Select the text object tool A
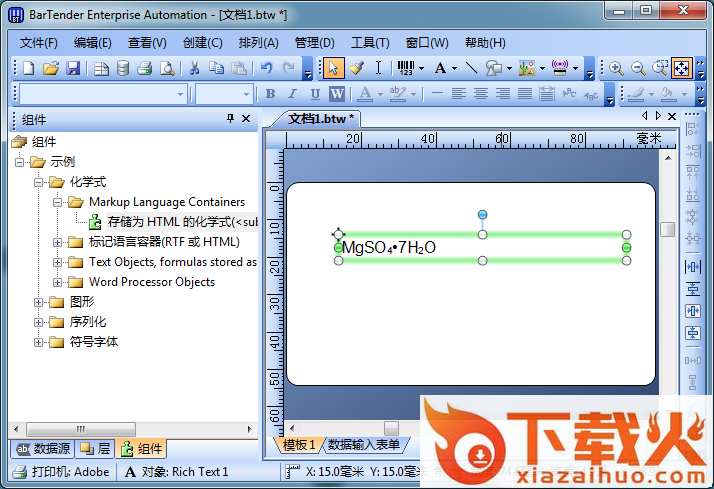The height and width of the screenshot is (489, 714). (440, 68)
